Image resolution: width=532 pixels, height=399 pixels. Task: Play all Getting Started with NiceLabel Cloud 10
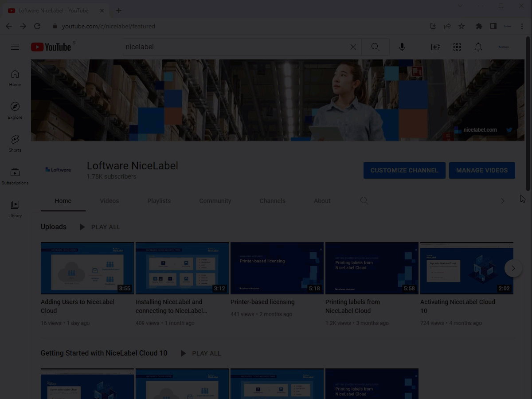pyautogui.click(x=200, y=353)
